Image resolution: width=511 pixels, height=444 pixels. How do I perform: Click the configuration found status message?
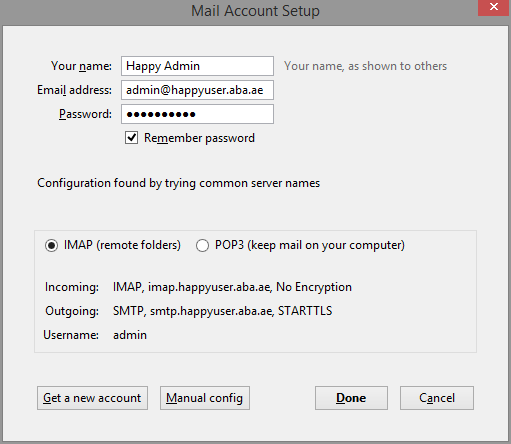179,183
